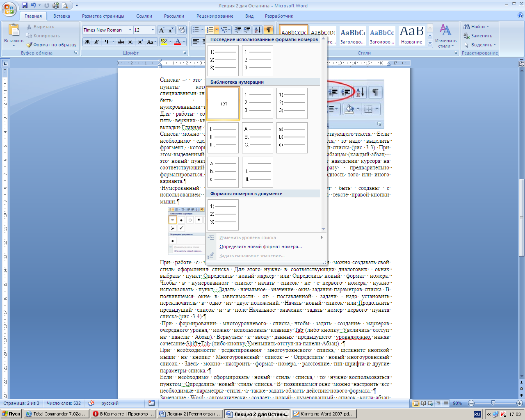
Task: Open multilevel list dropdown
Action: [x=226, y=30]
